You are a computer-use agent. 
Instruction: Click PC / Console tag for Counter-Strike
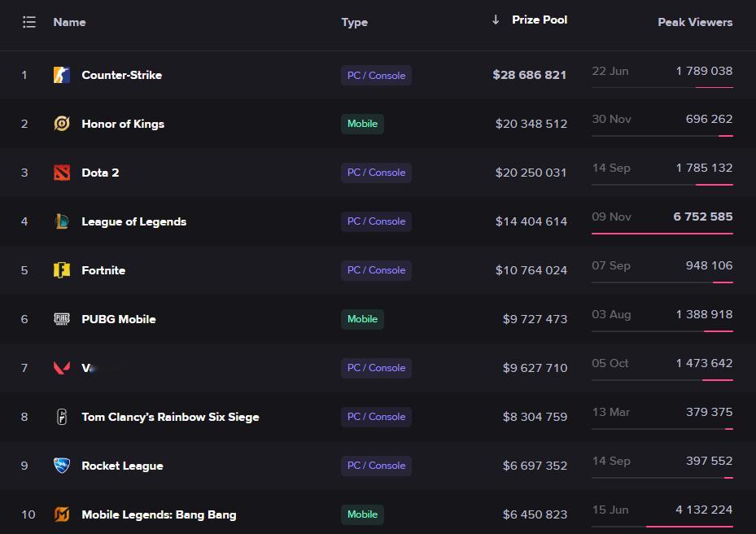point(376,75)
